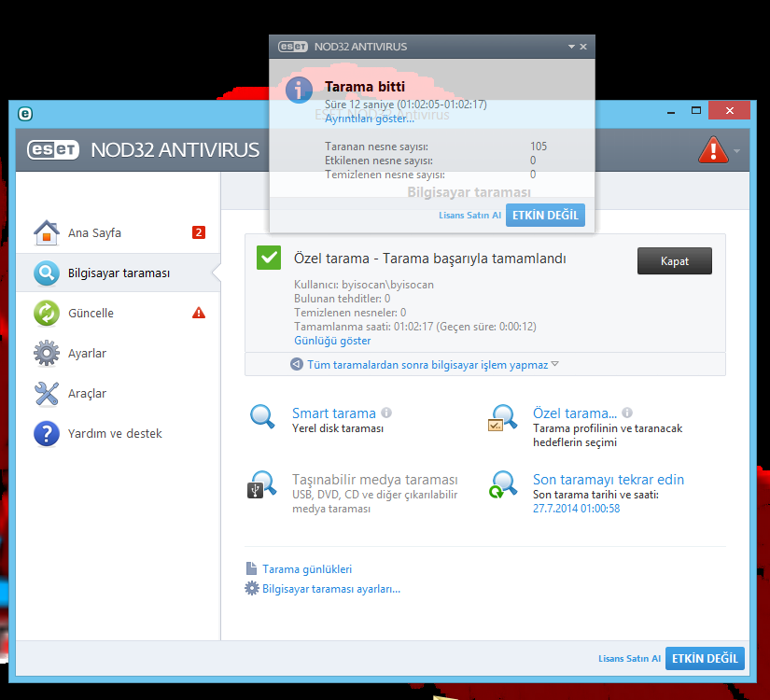Click the Tarama günlükleri document icon

pos(251,568)
